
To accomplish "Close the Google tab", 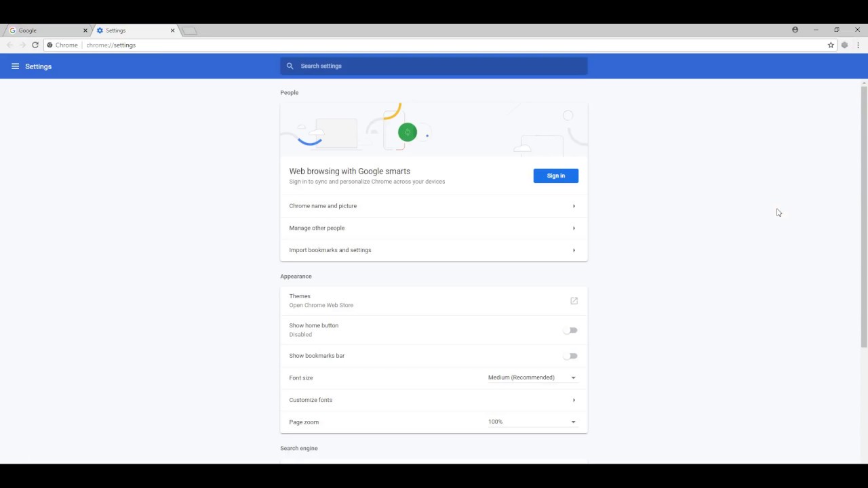I will click(x=85, y=30).
